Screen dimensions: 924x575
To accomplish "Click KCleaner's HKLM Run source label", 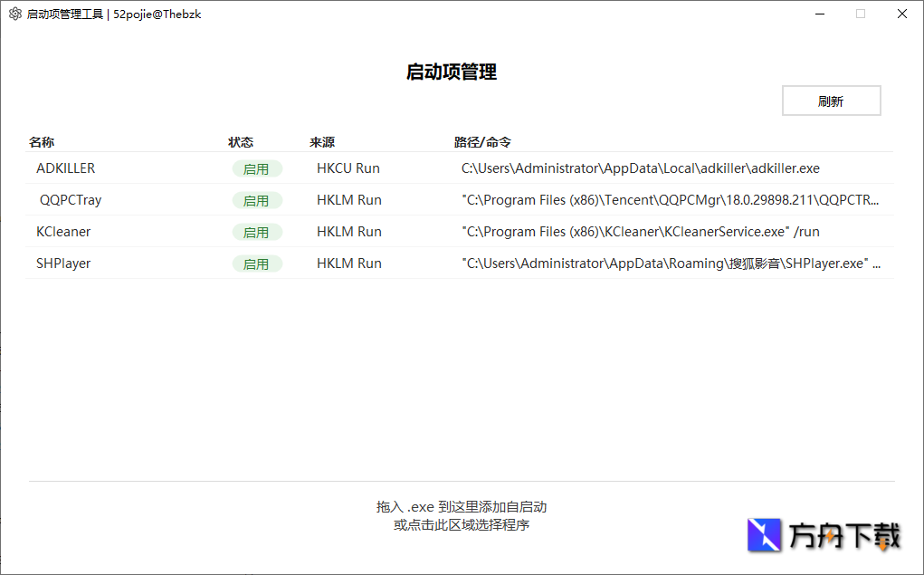I will (348, 232).
